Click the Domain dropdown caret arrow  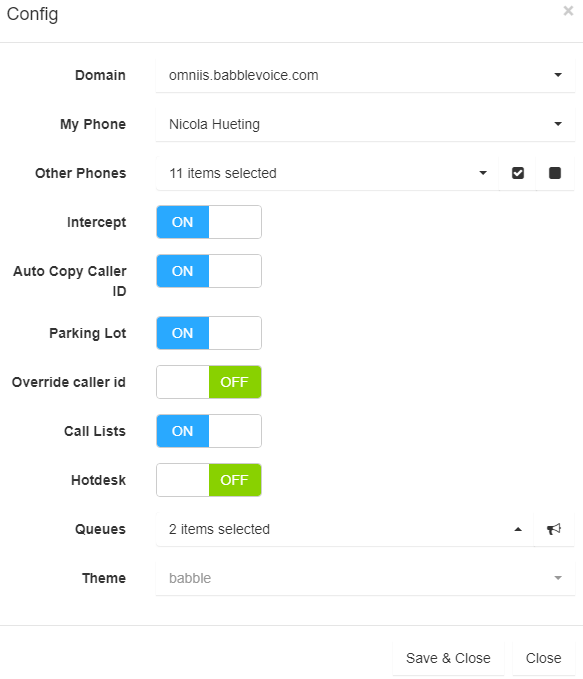[x=558, y=75]
